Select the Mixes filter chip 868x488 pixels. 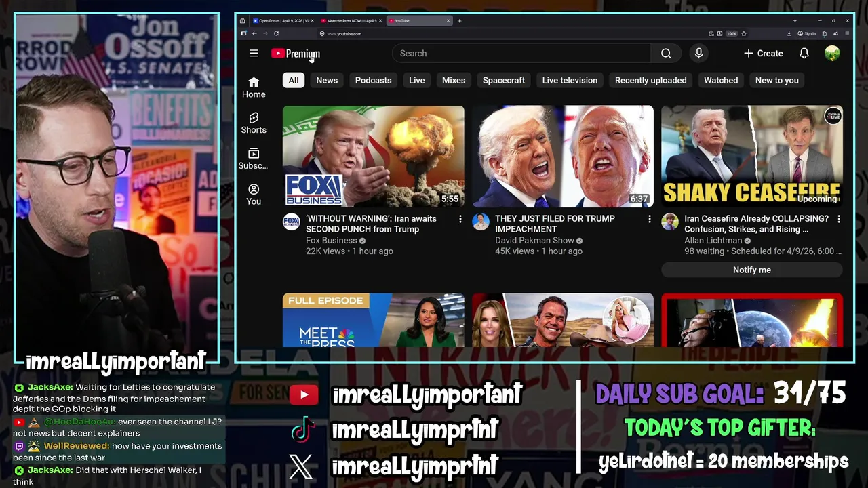tap(454, 80)
